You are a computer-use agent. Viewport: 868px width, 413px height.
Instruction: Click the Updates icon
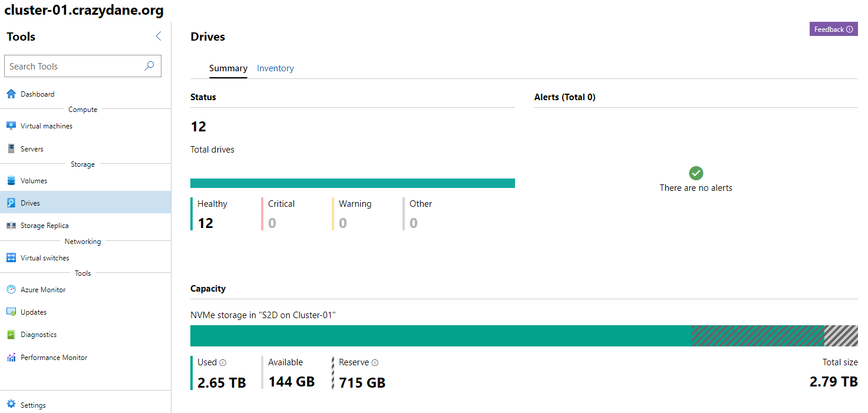click(x=11, y=312)
